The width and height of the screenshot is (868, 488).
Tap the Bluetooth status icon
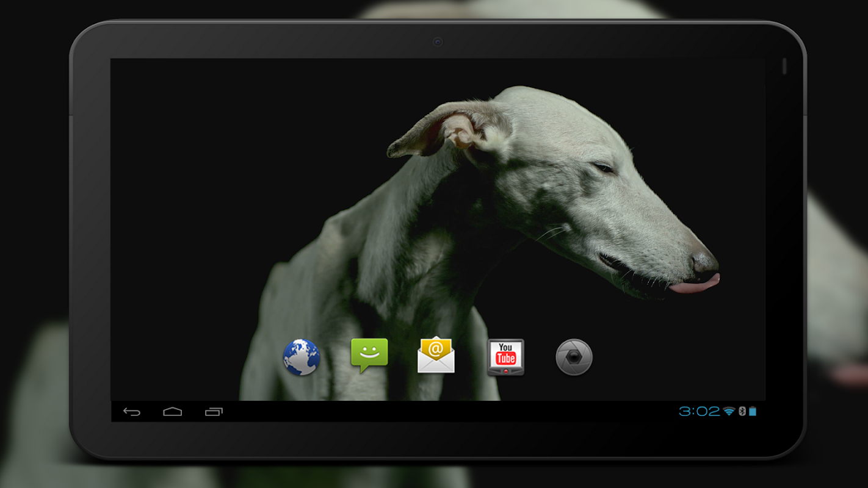click(742, 412)
